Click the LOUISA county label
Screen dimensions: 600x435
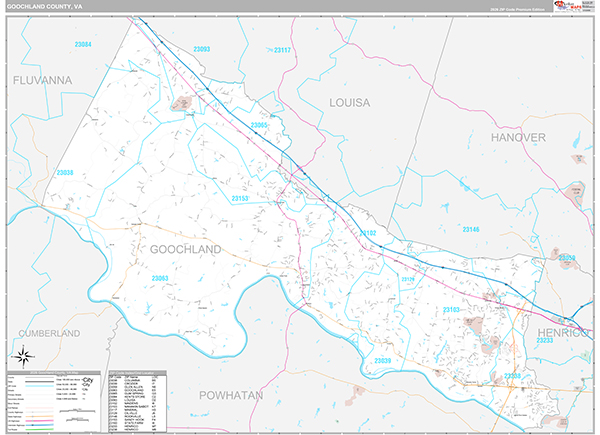tap(350, 102)
